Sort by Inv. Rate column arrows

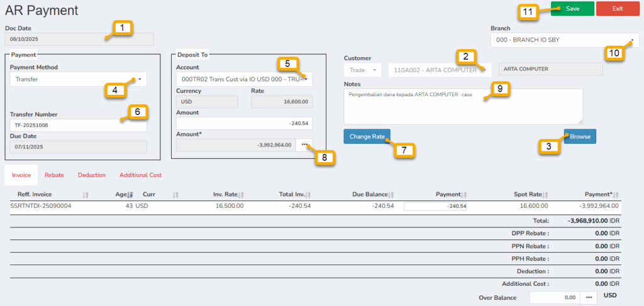coord(240,195)
